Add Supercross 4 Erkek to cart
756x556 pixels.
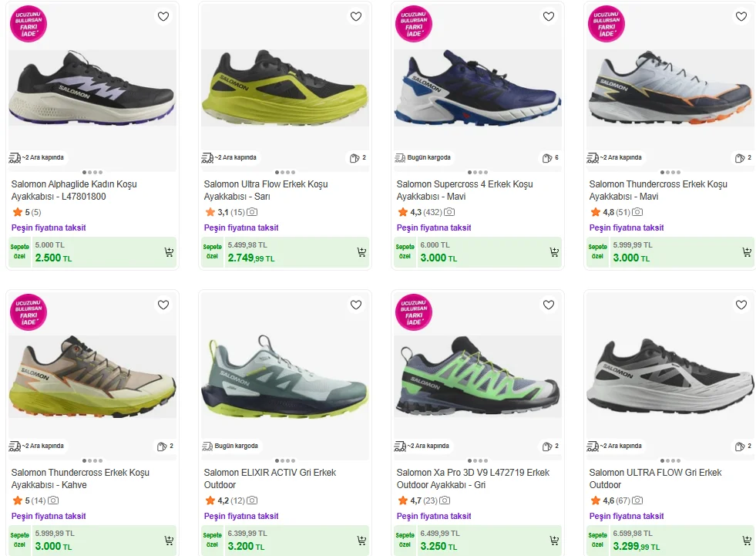554,252
